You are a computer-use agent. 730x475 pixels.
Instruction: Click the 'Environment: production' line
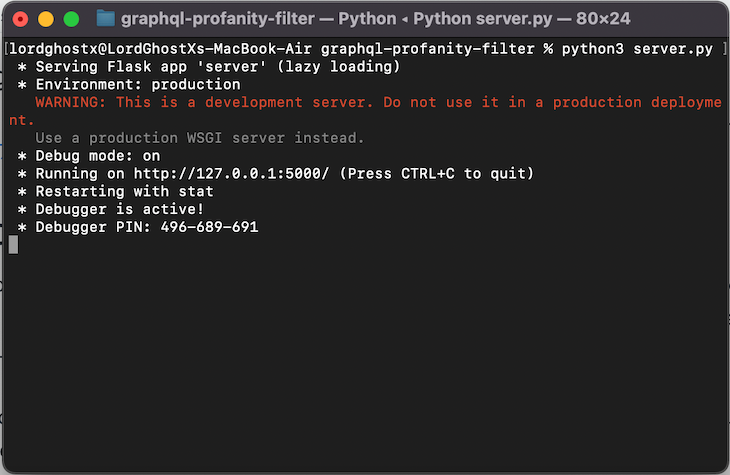pyautogui.click(x=138, y=85)
